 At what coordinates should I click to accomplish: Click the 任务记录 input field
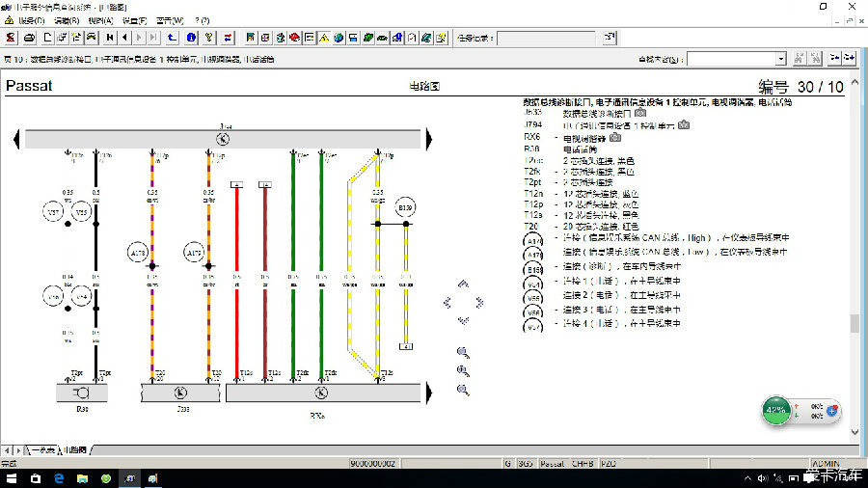(546, 39)
